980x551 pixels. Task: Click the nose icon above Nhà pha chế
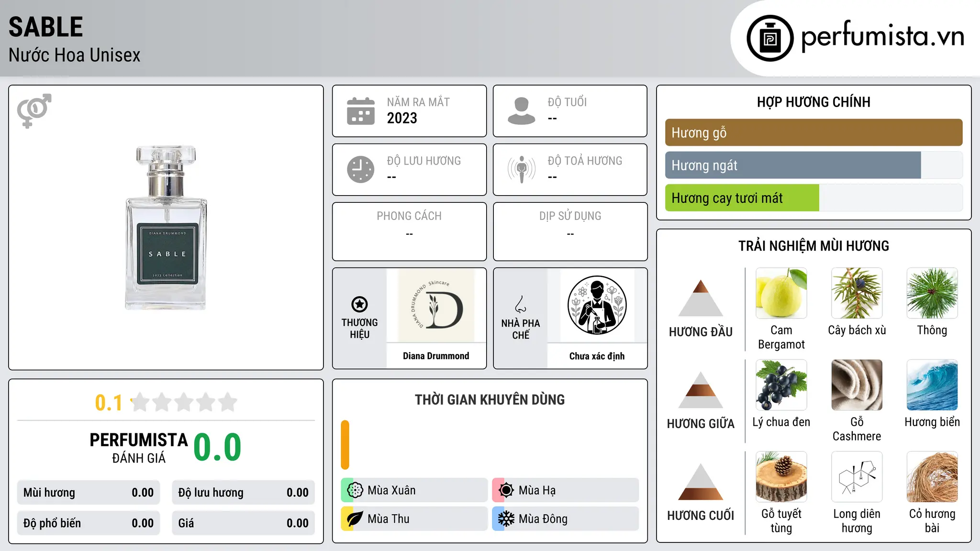point(521,304)
